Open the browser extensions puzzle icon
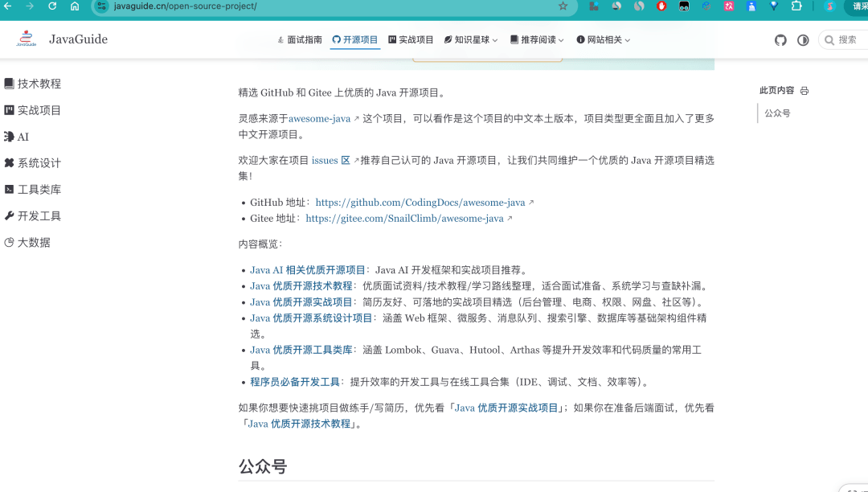Screen dimensions: 868x492 click(x=796, y=6)
